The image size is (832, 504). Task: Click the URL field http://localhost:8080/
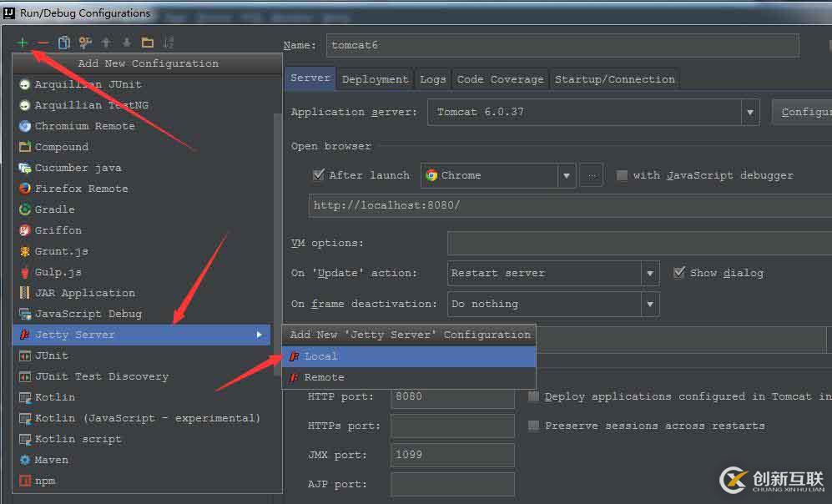coord(571,206)
